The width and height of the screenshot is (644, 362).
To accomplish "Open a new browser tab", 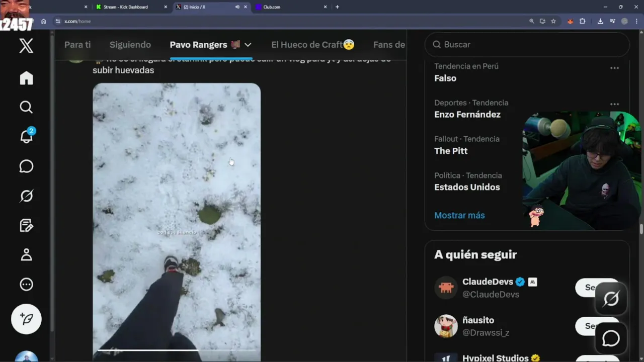I will [x=337, y=7].
